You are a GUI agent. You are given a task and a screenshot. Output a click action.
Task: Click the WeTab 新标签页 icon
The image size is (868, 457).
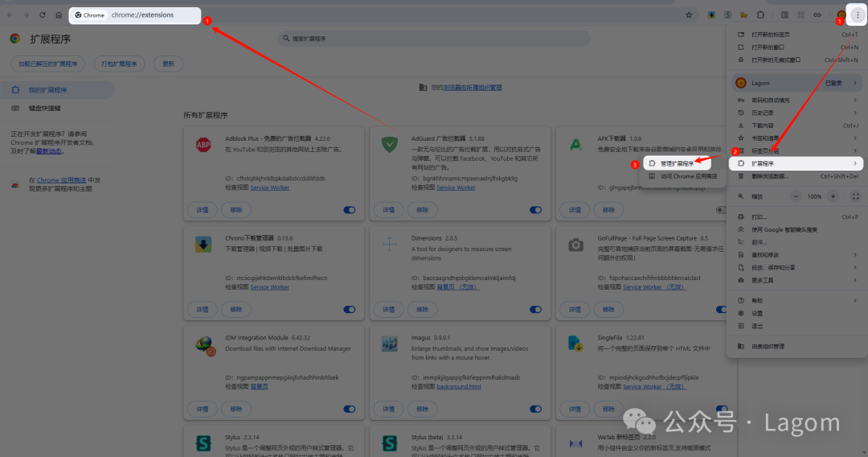click(575, 443)
